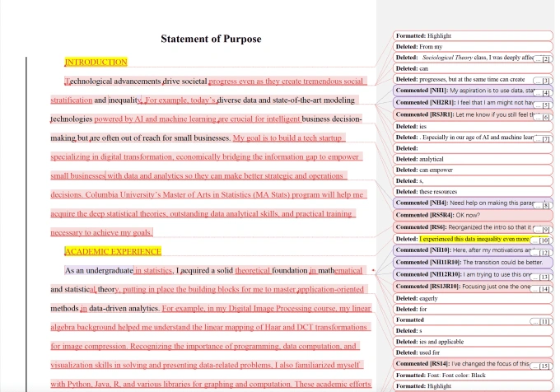The image size is (560, 392).
Task: Select the 'Deleted: analytical' revision balloon
Action: point(473,159)
